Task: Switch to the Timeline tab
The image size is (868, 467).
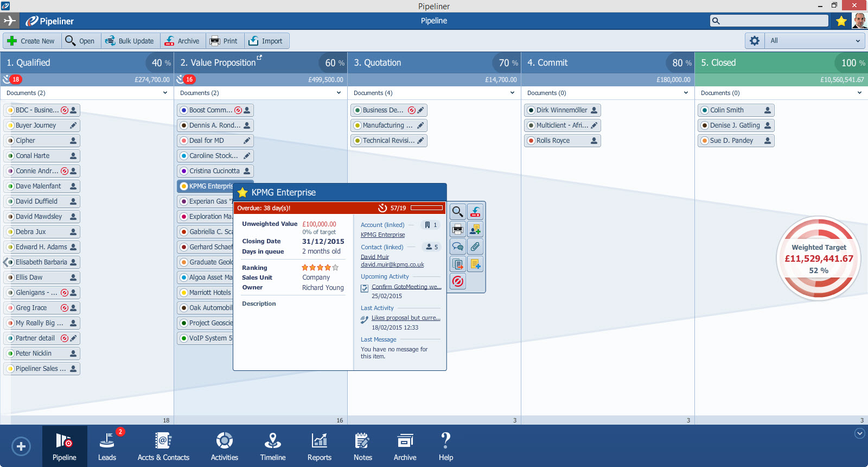Action: 273,446
